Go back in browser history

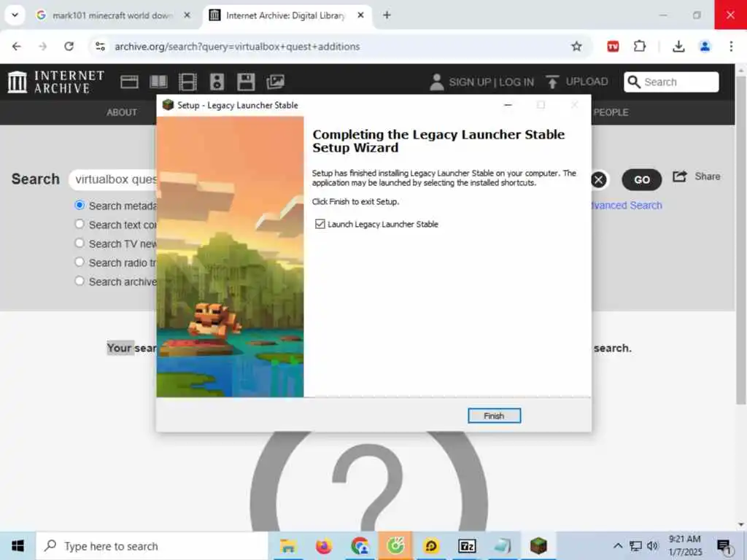(17, 46)
